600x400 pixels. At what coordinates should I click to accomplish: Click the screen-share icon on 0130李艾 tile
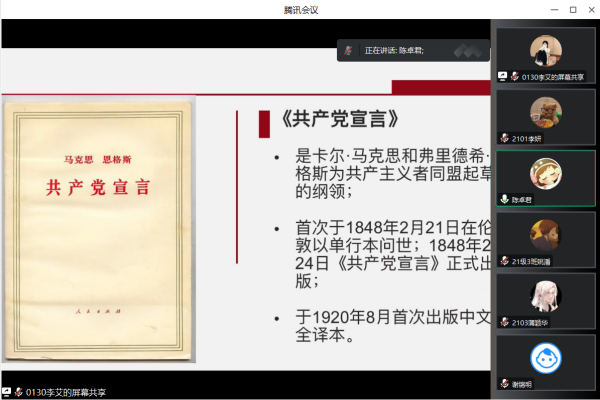[x=503, y=76]
